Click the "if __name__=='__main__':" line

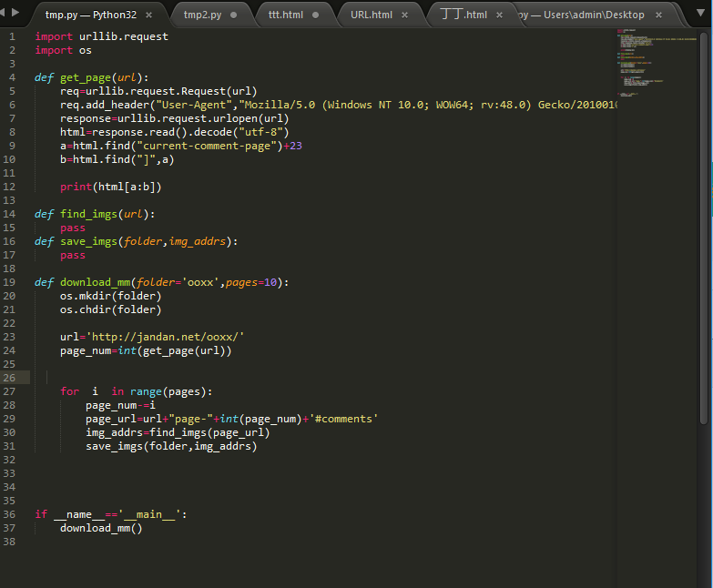pyautogui.click(x=111, y=514)
